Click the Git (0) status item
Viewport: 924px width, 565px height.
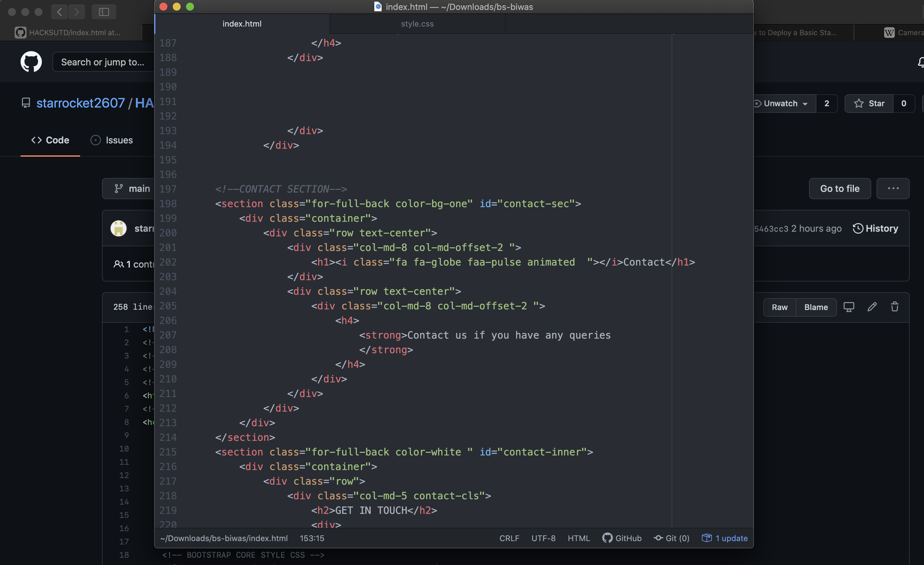point(671,538)
